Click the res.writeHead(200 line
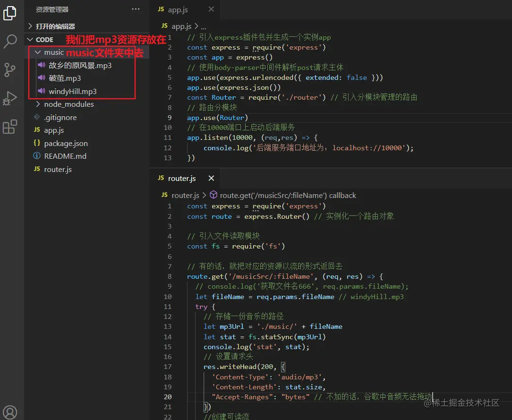 click(244, 367)
